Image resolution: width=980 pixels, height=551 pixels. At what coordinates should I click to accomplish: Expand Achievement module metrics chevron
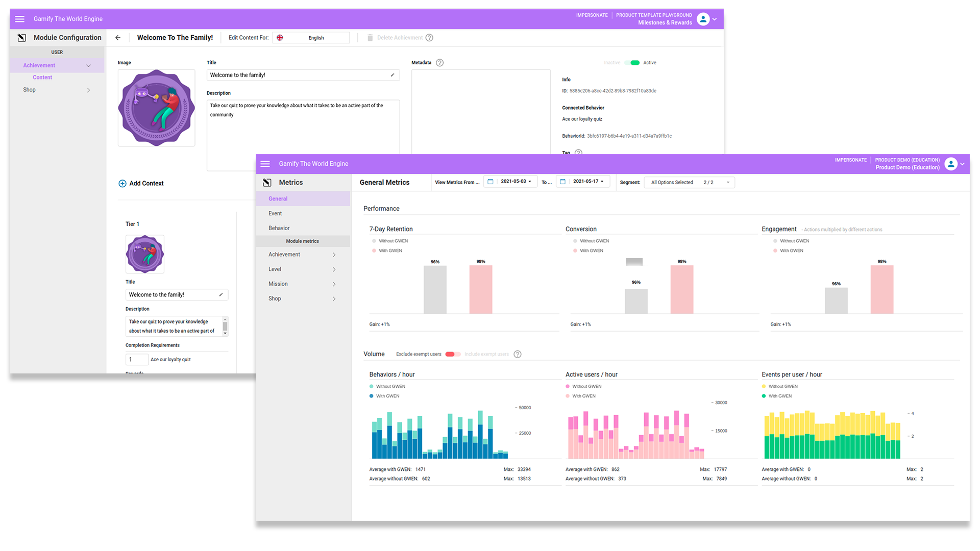pyautogui.click(x=334, y=255)
